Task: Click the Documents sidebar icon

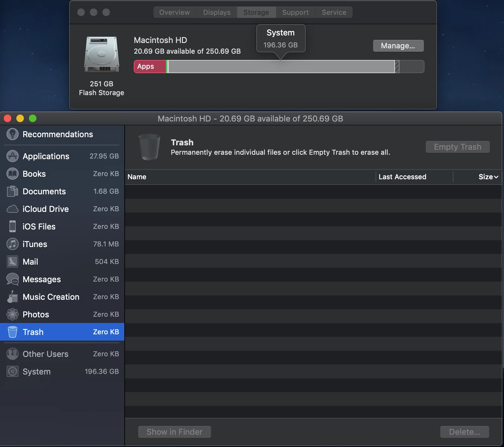Action: 13,191
